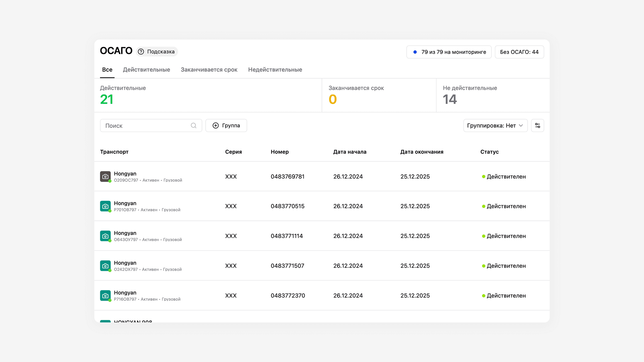This screenshot has width=644, height=362.
Task: Click camera icon for vehicle O209OC797
Action: (x=105, y=177)
